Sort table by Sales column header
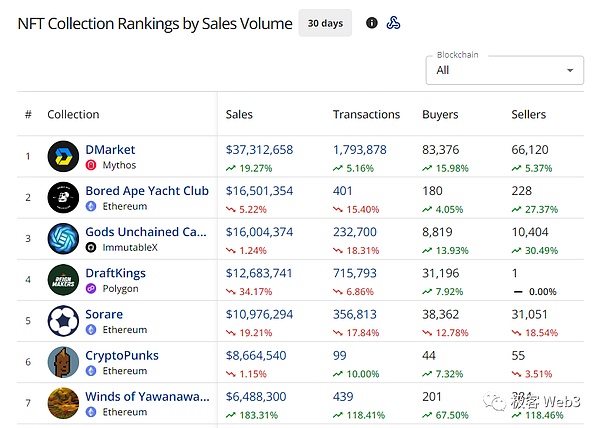 (246, 115)
